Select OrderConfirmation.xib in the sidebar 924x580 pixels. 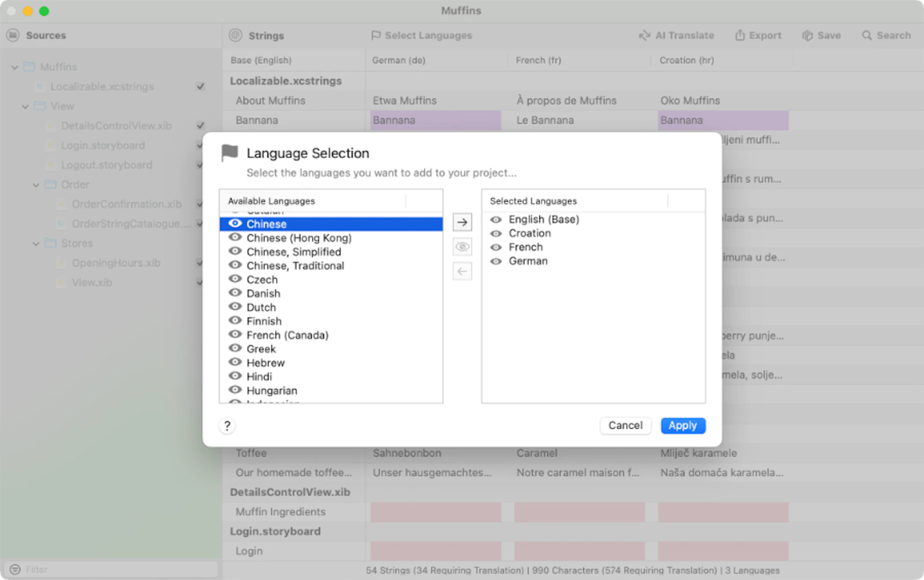click(126, 205)
